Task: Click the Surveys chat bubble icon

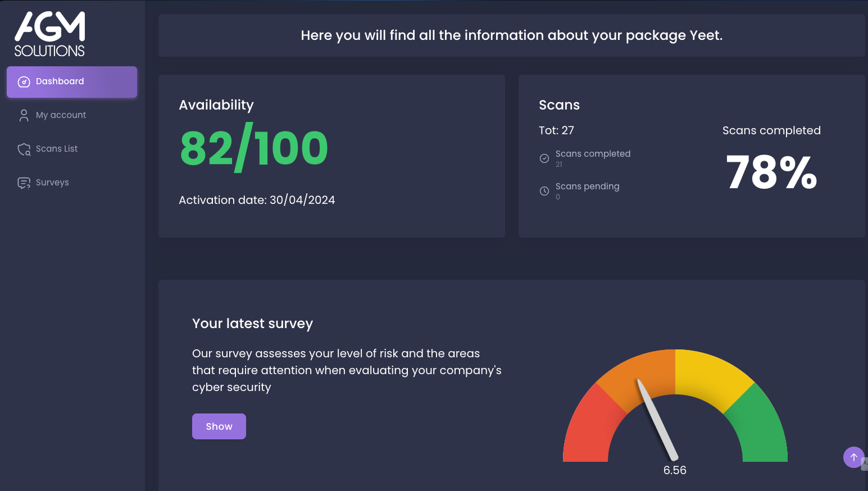Action: tap(24, 183)
